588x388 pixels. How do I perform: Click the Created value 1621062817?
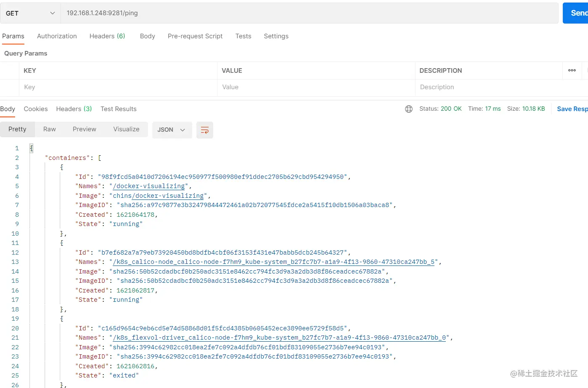(135, 290)
